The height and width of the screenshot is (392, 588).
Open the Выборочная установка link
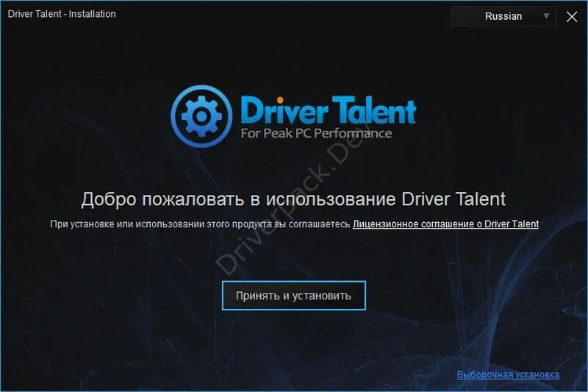pos(508,374)
